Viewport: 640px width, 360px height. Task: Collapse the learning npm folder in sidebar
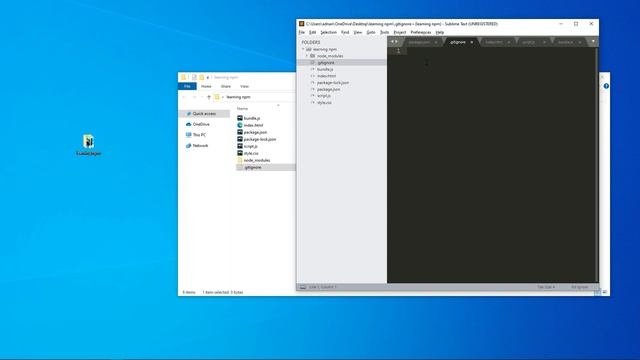(x=303, y=49)
